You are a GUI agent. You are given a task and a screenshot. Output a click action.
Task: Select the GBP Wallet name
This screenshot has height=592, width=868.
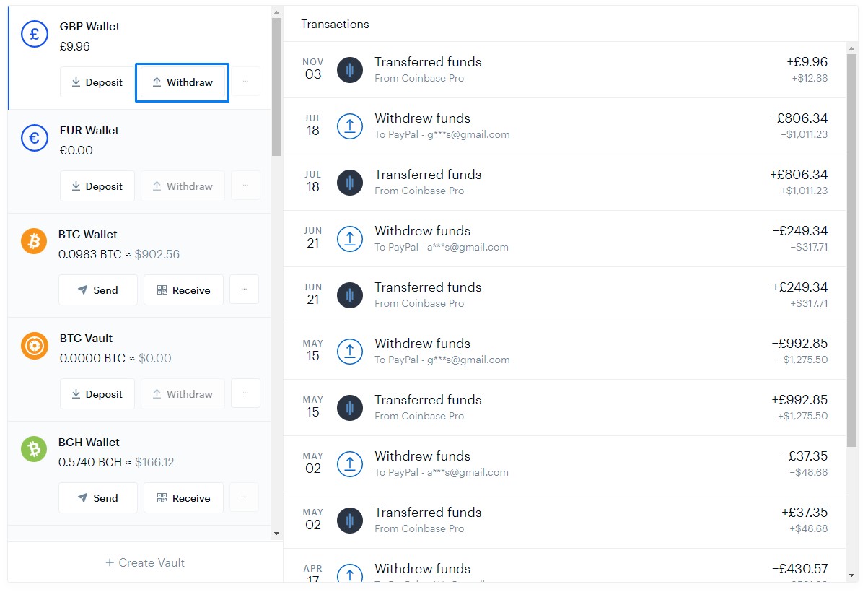point(89,26)
